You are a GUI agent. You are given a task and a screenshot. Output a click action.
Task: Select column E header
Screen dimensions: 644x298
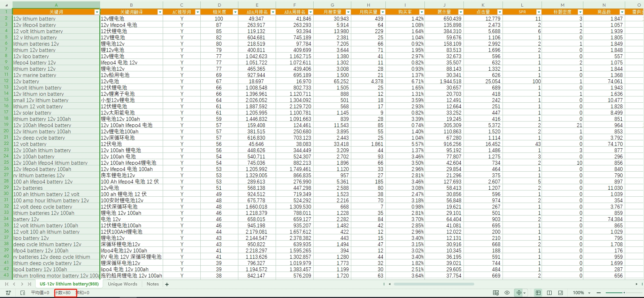pyautogui.click(x=257, y=5)
